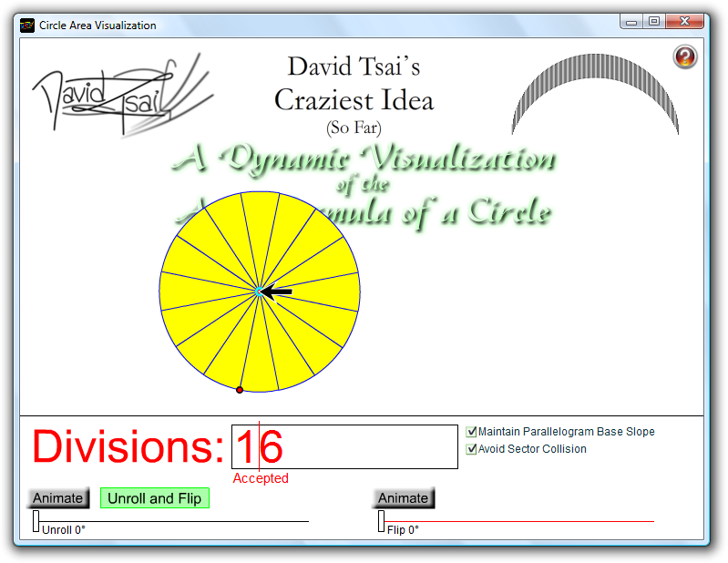Click the red 'Accepted' status text
The image size is (728, 563).
tap(261, 478)
